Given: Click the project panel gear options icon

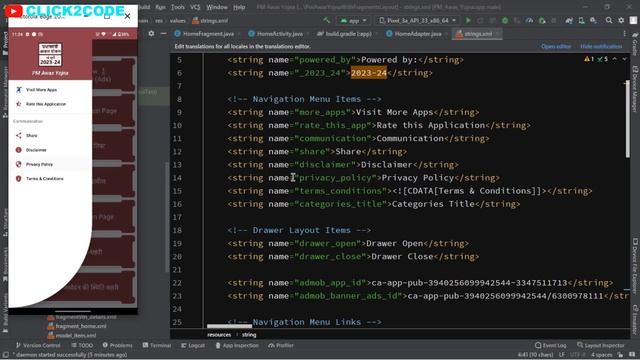Looking at the screenshot, I should pos(151,33).
